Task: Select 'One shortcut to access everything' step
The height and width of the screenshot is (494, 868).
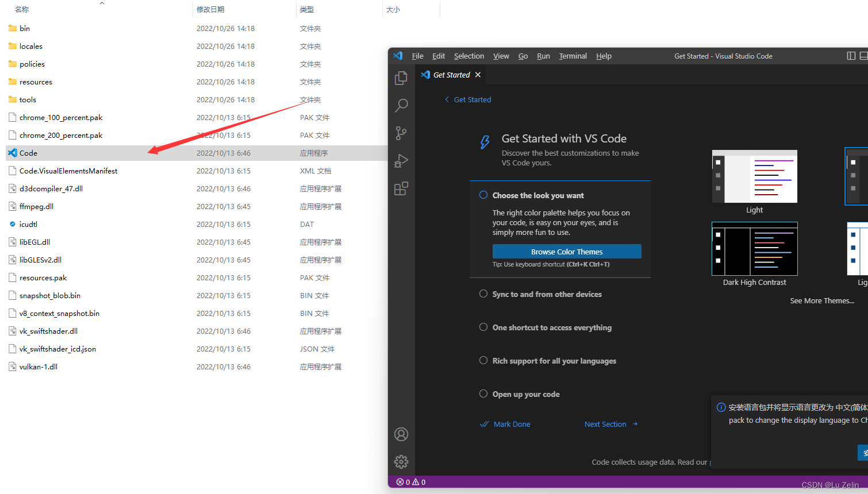Action: 483,327
